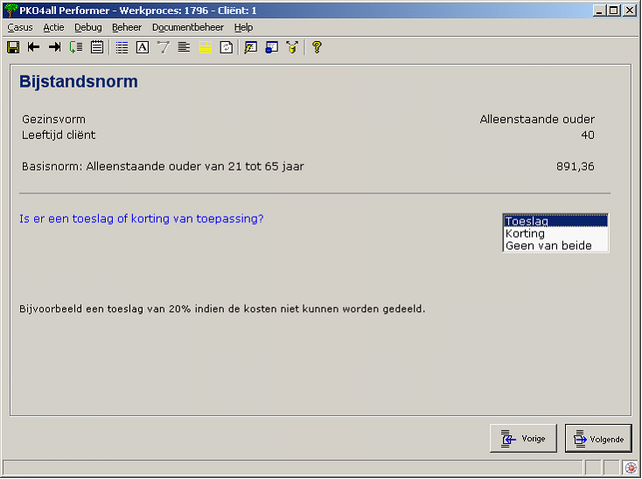Select Toeslag in the list
This screenshot has height=479, width=642.
(x=556, y=221)
